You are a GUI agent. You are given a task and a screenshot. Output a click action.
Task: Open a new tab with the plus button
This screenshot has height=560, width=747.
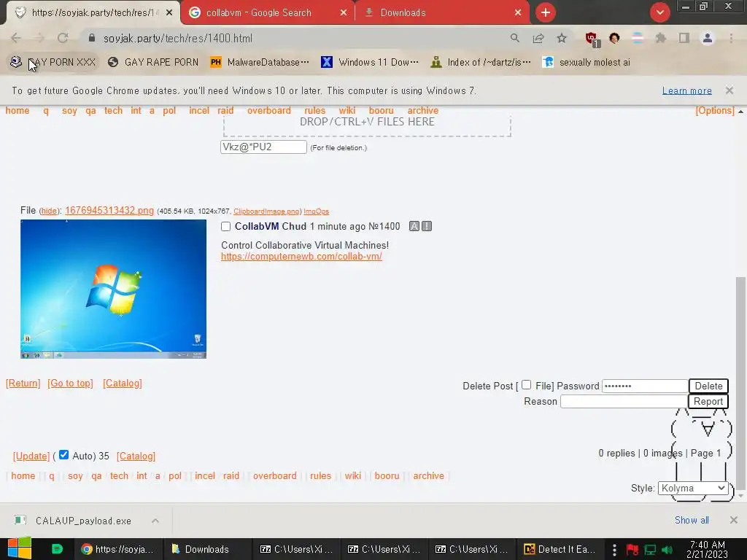[x=546, y=12]
